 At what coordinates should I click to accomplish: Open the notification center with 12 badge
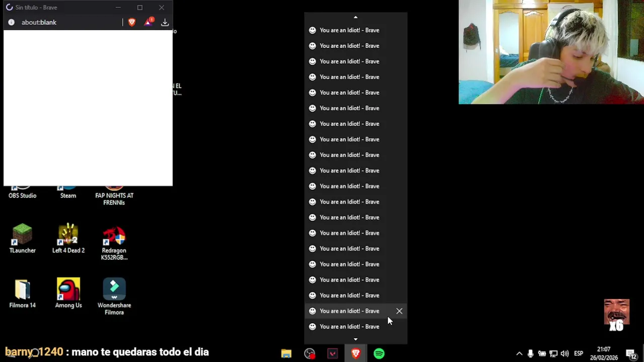[631, 354]
